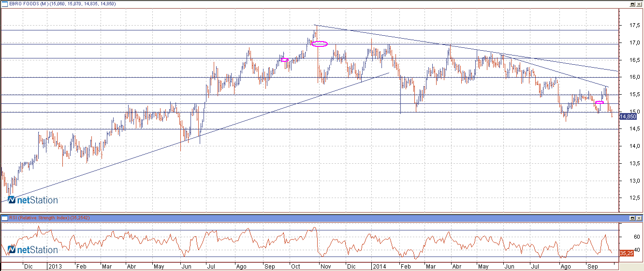Screen dimensions: 644x271
Task: Maximize the EBRO FOODS price chart pane
Action: tap(632, 3)
